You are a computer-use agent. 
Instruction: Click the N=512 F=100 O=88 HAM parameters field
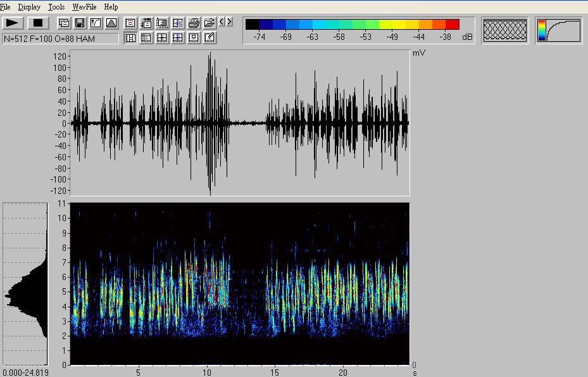tap(60, 39)
